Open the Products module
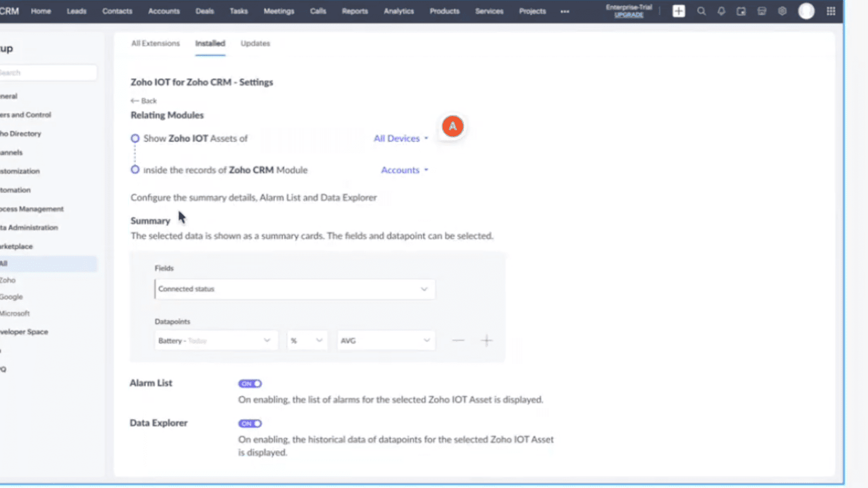Viewport: 868px width, 488px height. coord(444,11)
